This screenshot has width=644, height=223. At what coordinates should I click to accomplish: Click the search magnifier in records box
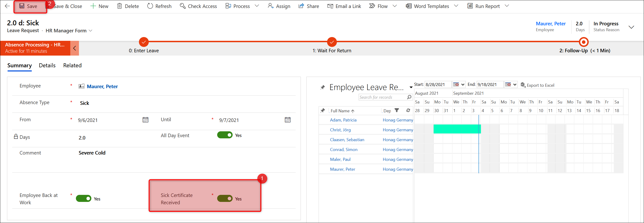(409, 97)
